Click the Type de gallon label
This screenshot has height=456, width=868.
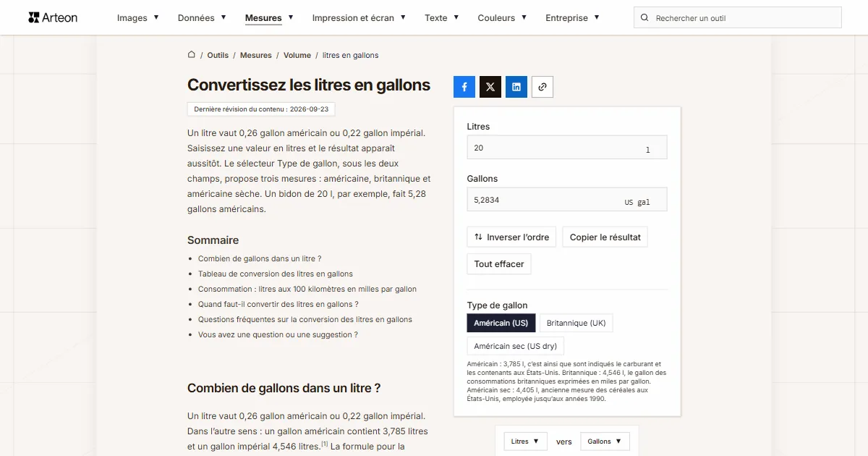coord(498,305)
